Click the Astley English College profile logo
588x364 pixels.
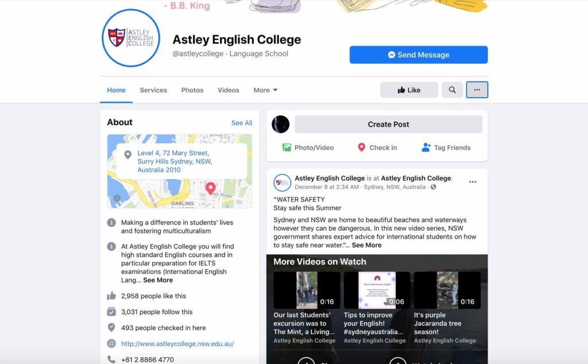coord(131,38)
